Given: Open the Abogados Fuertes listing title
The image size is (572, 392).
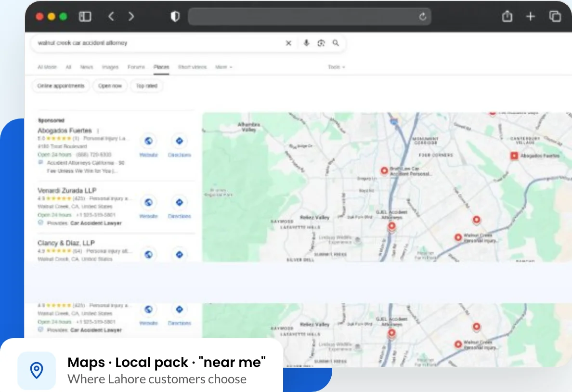Looking at the screenshot, I should tap(65, 131).
